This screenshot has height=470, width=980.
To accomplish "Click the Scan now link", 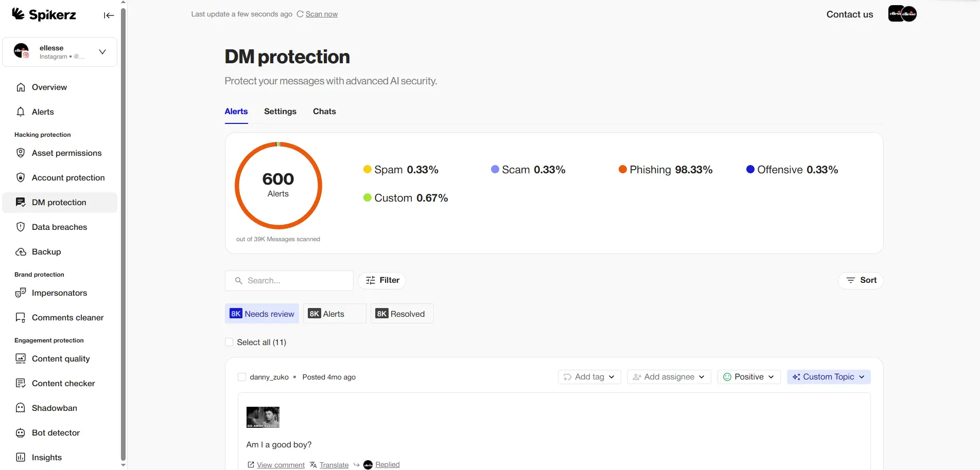I will point(321,14).
